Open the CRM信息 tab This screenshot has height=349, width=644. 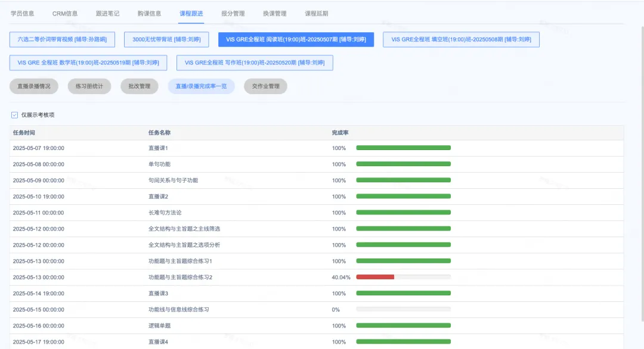coord(66,13)
